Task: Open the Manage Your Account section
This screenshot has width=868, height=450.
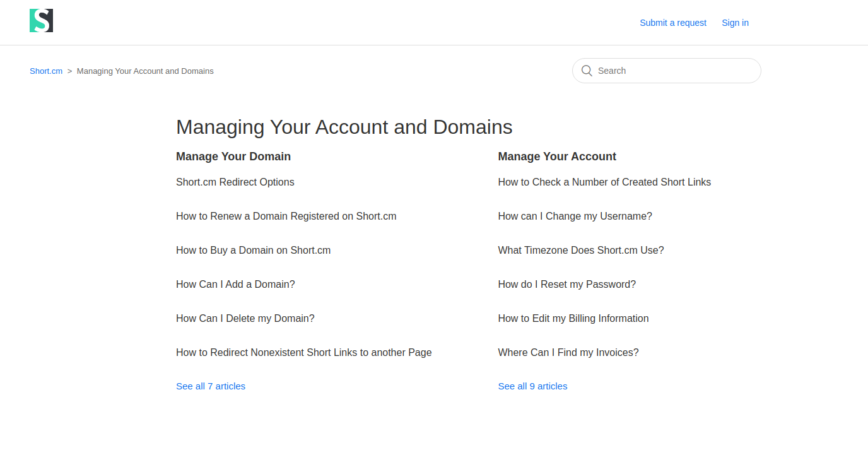Action: [557, 157]
